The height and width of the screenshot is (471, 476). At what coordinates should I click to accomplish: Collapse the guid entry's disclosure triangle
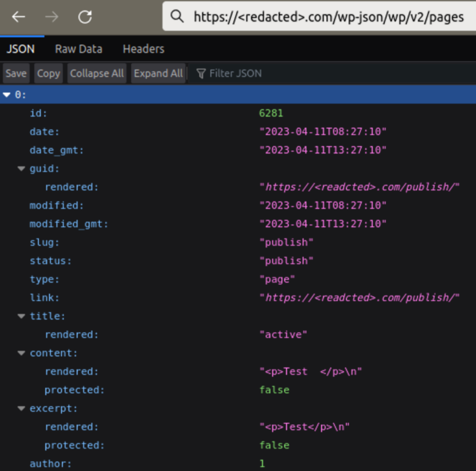[21, 168]
